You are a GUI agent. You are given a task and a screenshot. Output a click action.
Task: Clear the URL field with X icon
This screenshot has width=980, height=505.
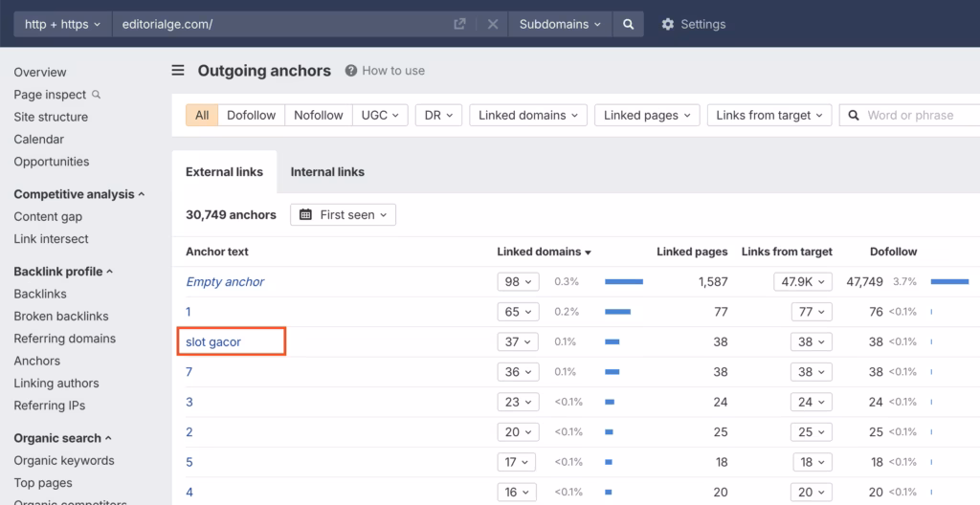(x=493, y=24)
